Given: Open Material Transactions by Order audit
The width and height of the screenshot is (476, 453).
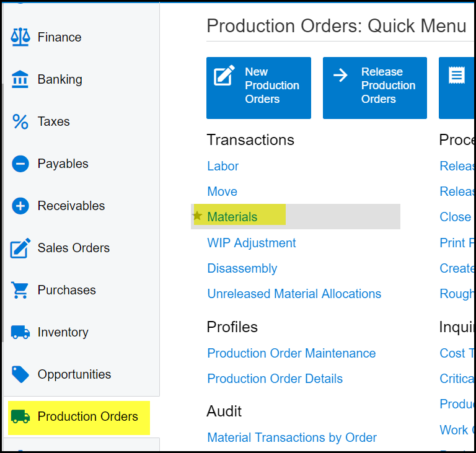Looking at the screenshot, I should (x=292, y=438).
